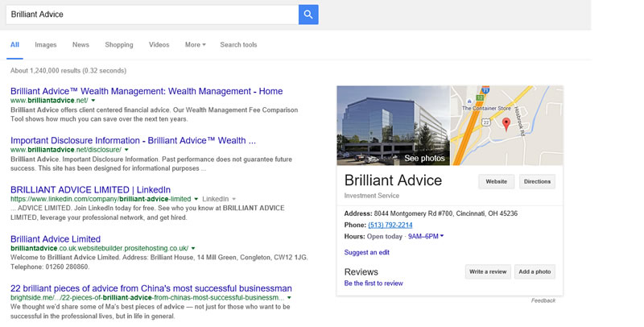This screenshot has width=644, height=327.
Task: Expand arrow after linkedin.com company URL
Action: [x=196, y=199]
